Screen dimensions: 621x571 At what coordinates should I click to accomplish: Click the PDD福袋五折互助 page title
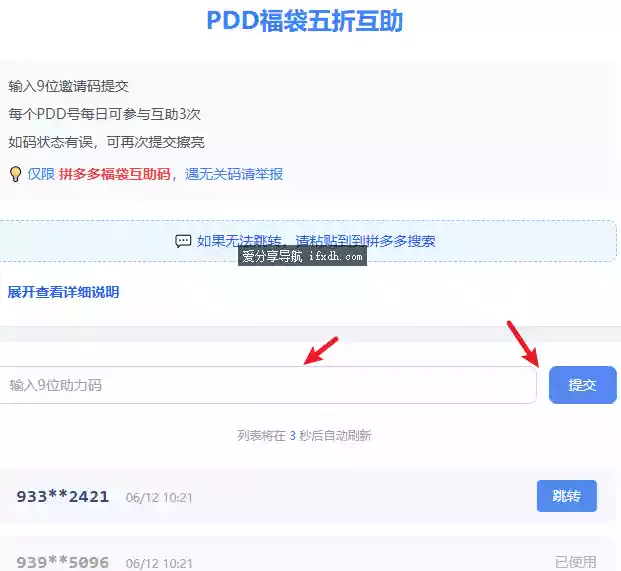(x=305, y=21)
